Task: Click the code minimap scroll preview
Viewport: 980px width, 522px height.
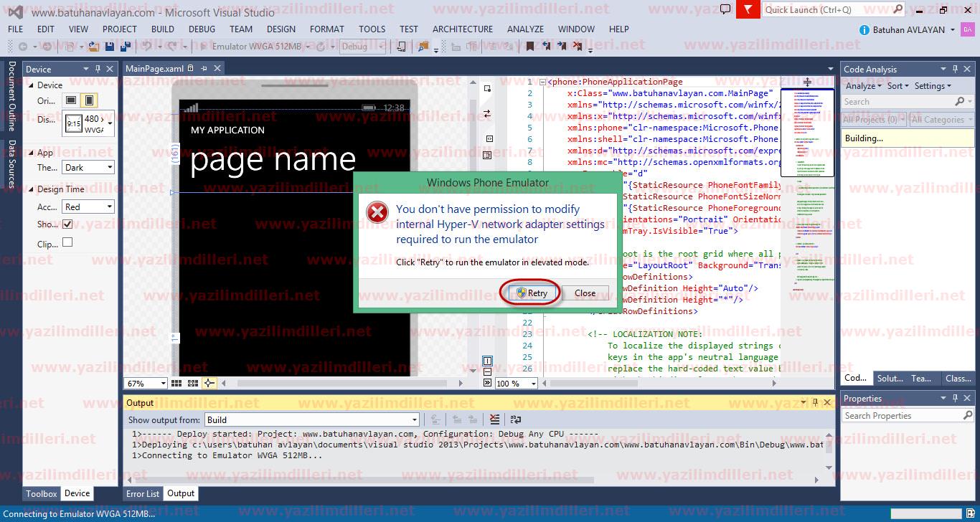Action: [807, 133]
